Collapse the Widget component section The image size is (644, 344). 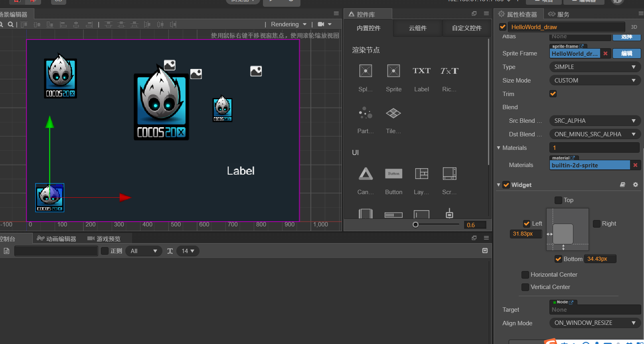(498, 185)
